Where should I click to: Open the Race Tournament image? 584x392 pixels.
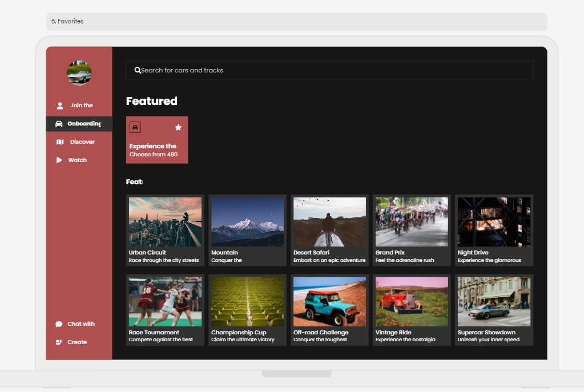tap(165, 301)
